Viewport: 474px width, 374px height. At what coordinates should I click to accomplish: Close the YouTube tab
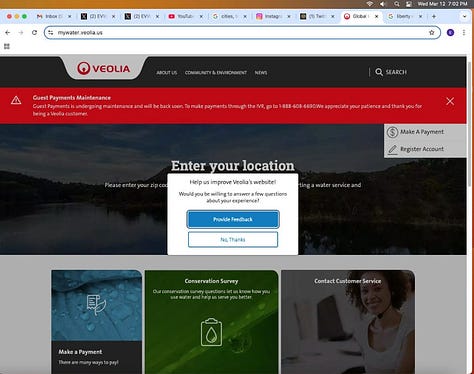[x=201, y=16]
